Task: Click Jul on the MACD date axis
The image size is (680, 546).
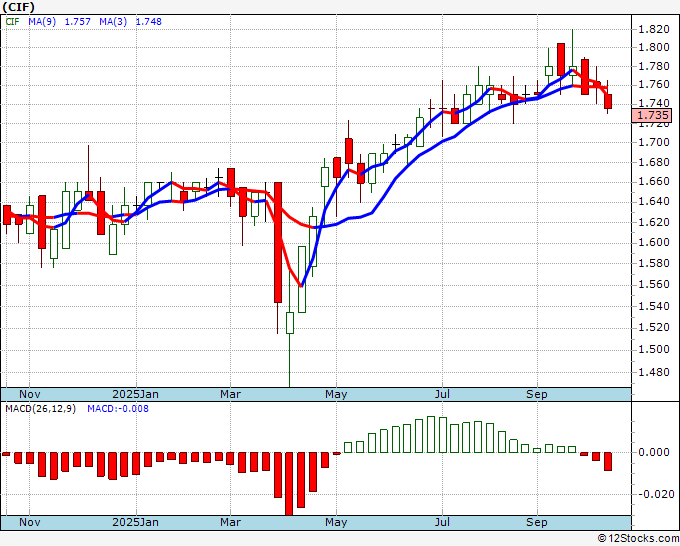Action: 442,522
